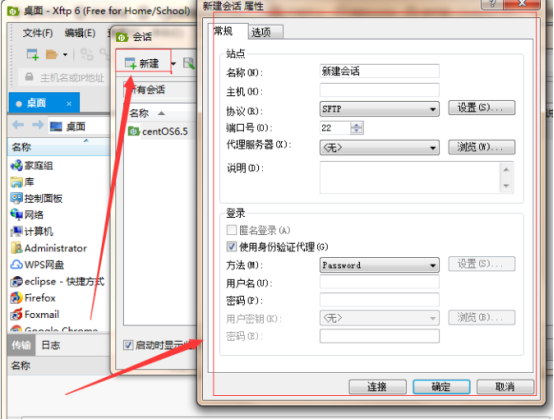Open the Firefox shortcut in the file list

(x=33, y=298)
